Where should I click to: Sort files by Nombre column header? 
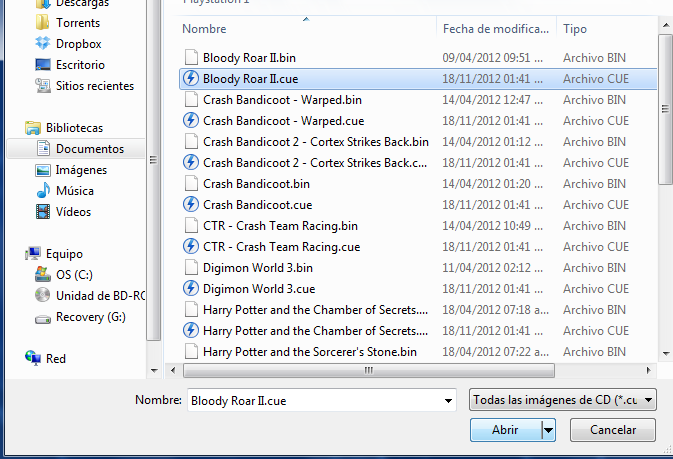(204, 29)
